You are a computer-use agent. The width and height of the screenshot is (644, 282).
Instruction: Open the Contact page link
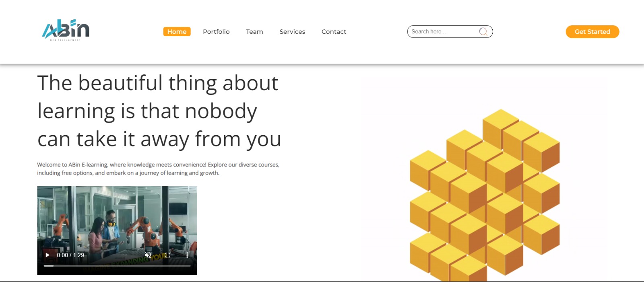pyautogui.click(x=334, y=32)
